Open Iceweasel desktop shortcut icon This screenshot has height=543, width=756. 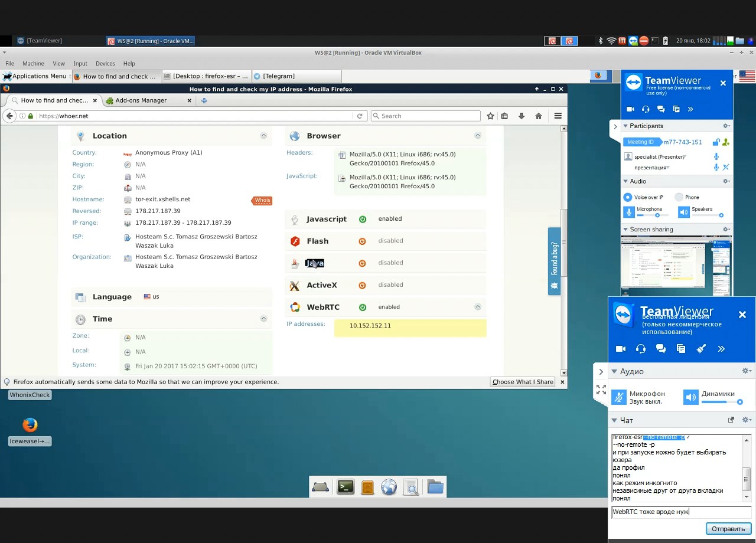point(30,425)
